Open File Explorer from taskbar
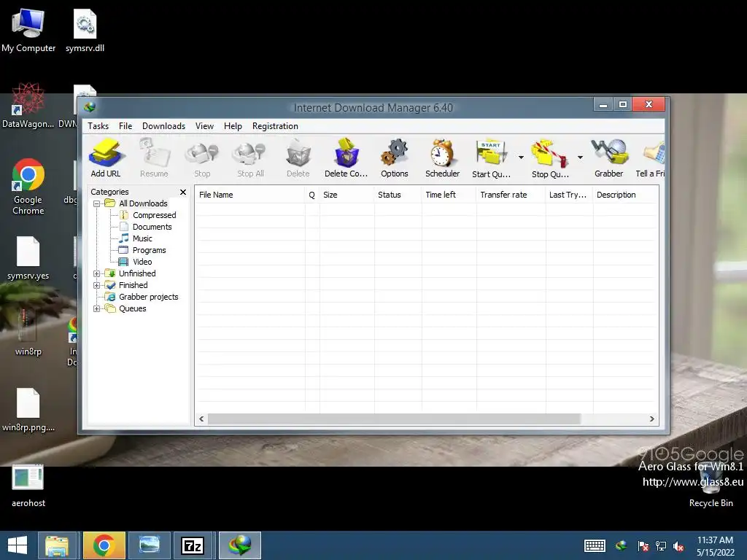This screenshot has width=747, height=560. [57, 545]
